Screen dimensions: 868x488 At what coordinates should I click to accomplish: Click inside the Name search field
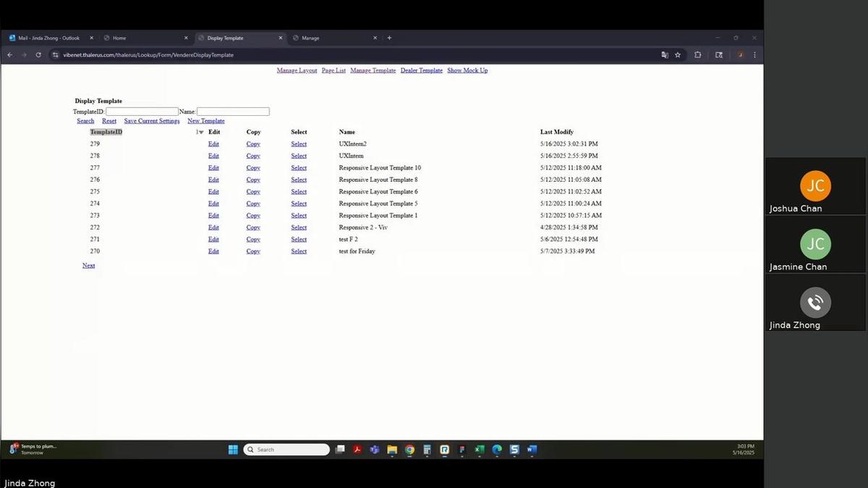click(232, 111)
